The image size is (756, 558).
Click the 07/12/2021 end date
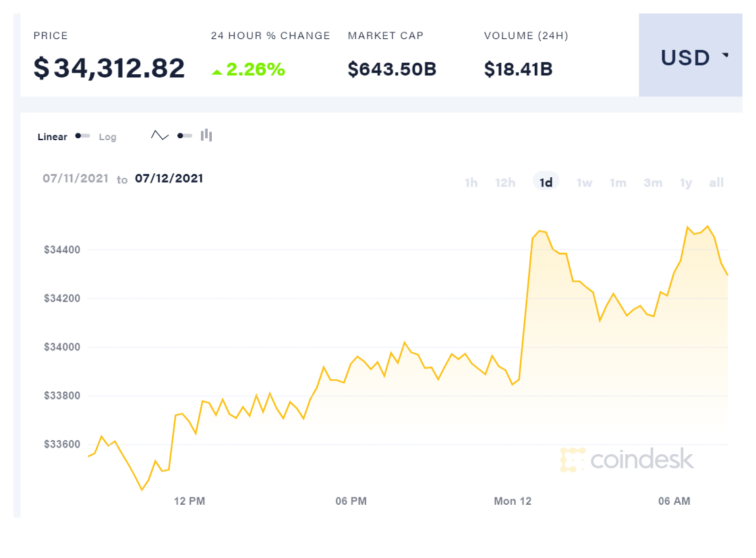point(169,179)
